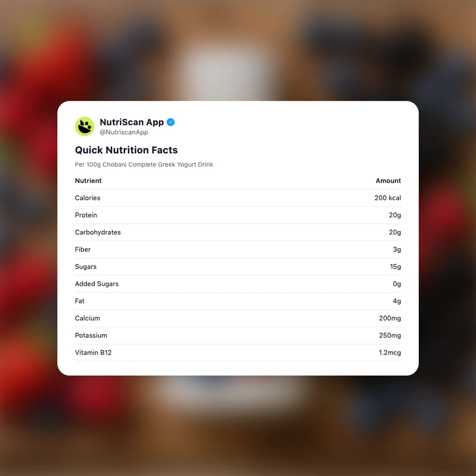This screenshot has height=476, width=476.
Task: Click the 250mg Potassium amount
Action: 390,335
